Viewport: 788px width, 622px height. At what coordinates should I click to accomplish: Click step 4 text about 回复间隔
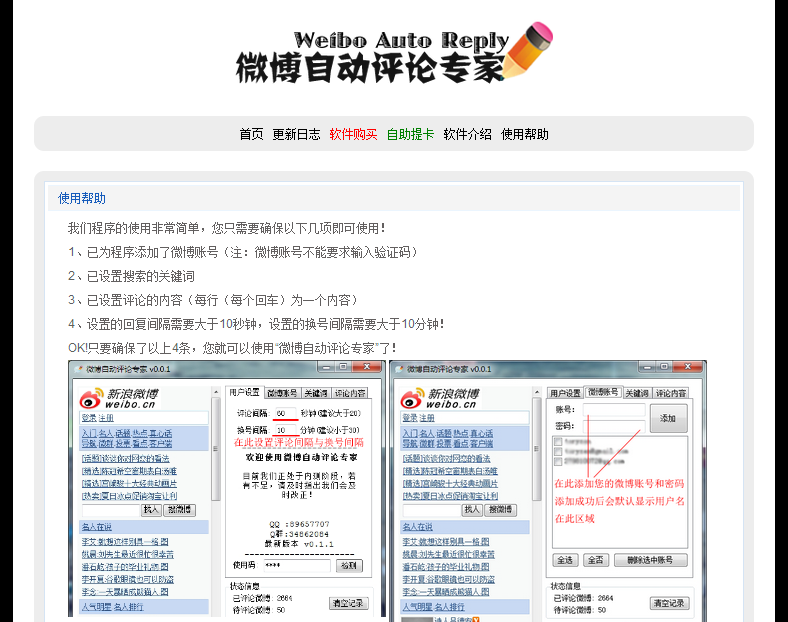tap(256, 324)
